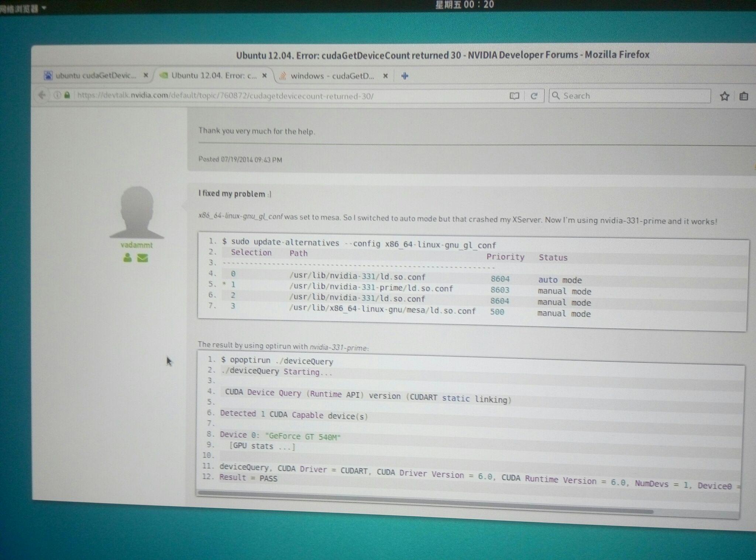Close the 'windows - cudaGetD...' tab
756x560 pixels.
pyautogui.click(x=385, y=76)
